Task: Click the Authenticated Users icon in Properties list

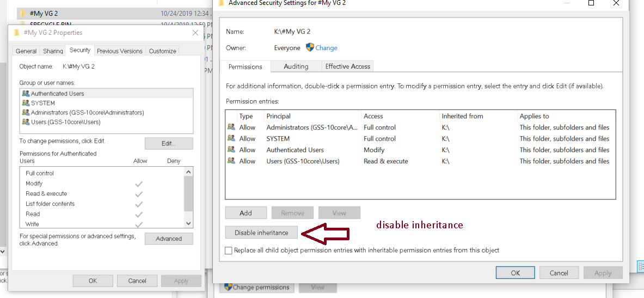Action: pos(26,94)
